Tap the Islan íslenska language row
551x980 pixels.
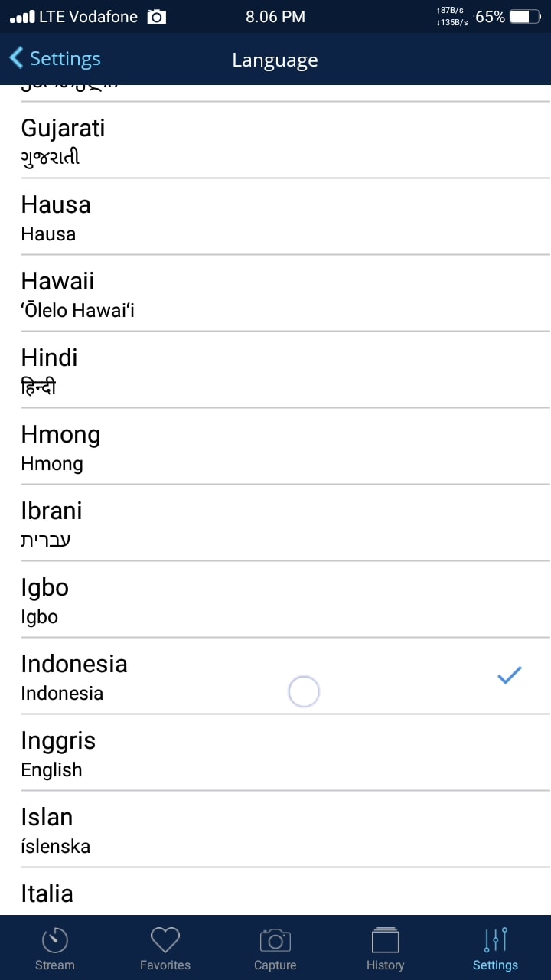tap(275, 829)
